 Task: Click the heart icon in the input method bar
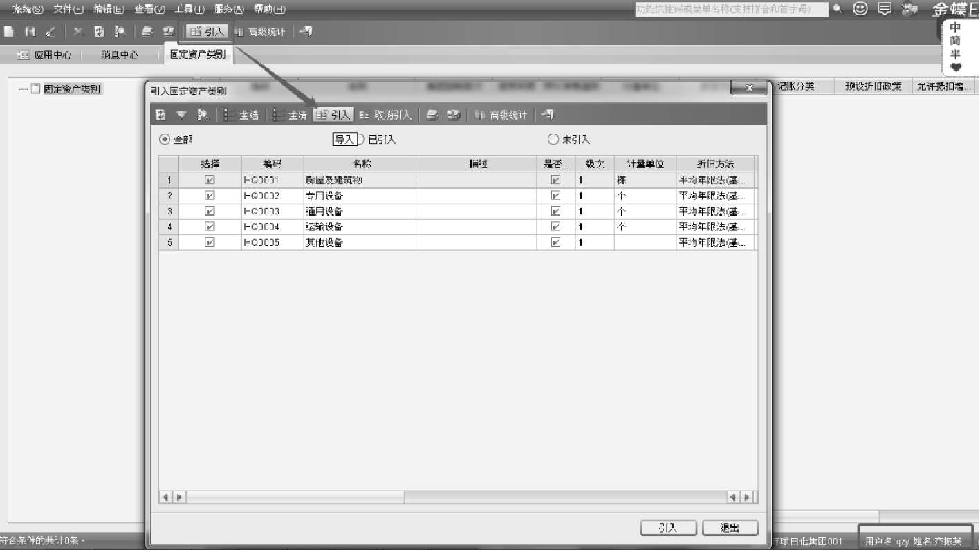(956, 67)
